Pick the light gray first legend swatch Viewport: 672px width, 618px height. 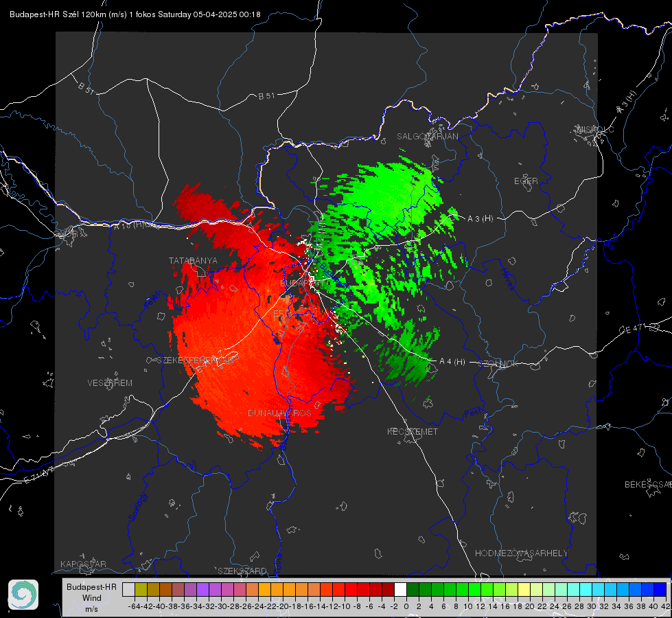[128, 589]
